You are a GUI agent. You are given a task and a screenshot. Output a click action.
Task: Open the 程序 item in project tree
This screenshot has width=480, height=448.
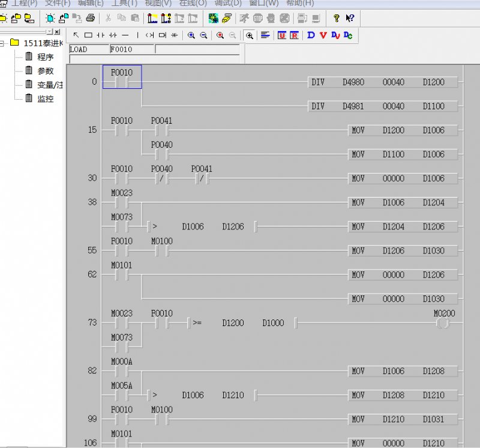pos(45,57)
